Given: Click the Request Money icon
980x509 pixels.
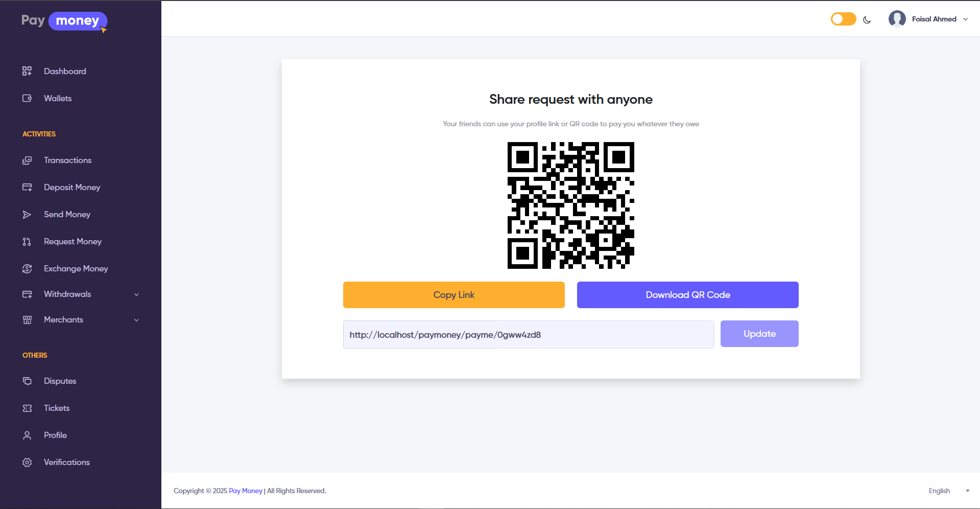Looking at the screenshot, I should (27, 242).
